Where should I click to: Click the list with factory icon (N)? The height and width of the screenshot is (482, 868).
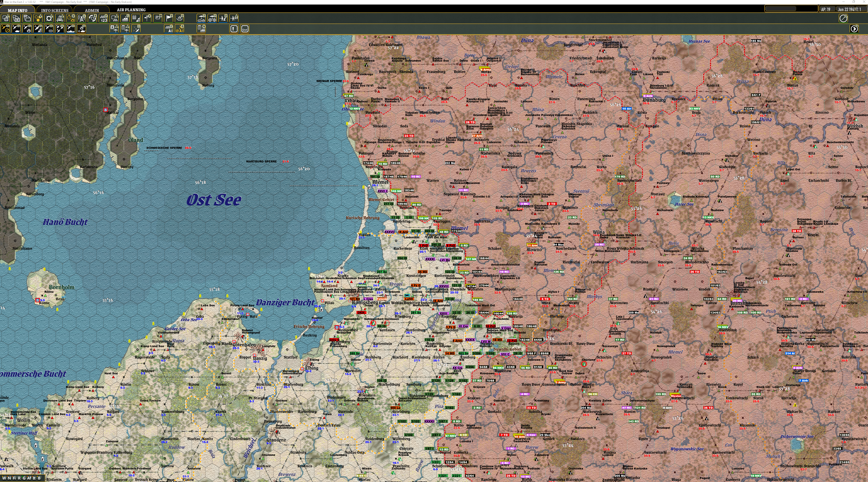click(x=201, y=29)
